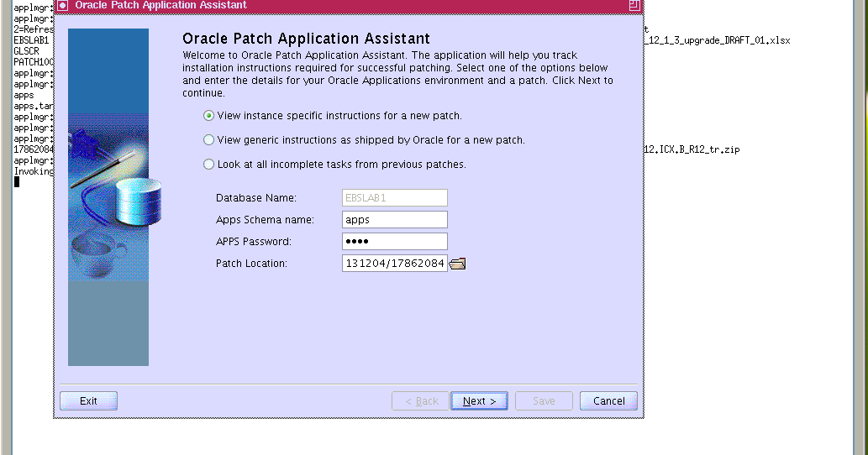Viewport: 868px width, 455px height.
Task: Click the APPS Password label
Action: (254, 242)
